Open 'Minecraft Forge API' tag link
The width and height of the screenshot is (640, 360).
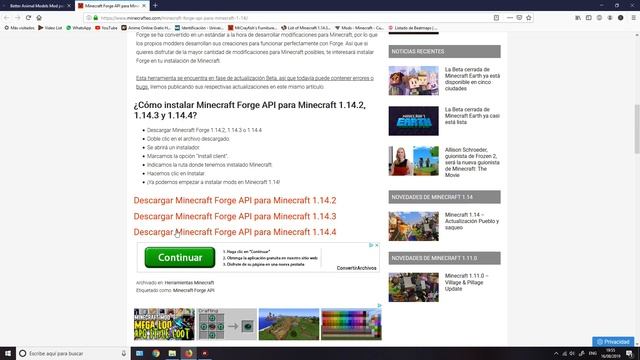(x=193, y=290)
